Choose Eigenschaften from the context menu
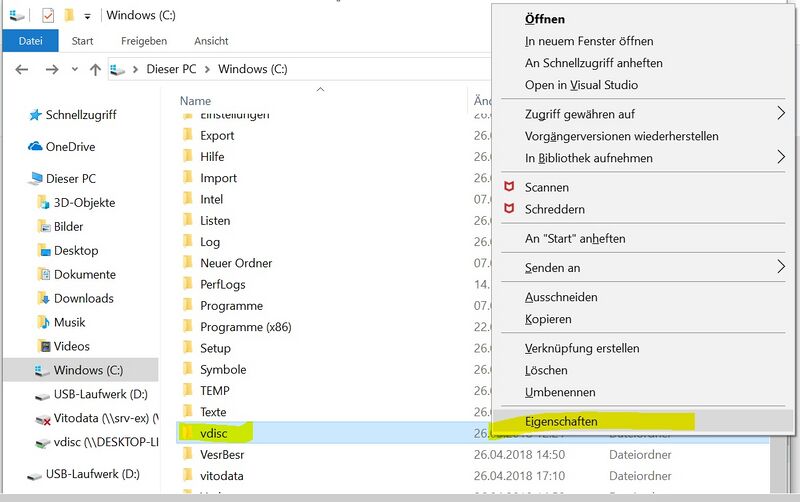The width and height of the screenshot is (800, 502). coord(561,421)
